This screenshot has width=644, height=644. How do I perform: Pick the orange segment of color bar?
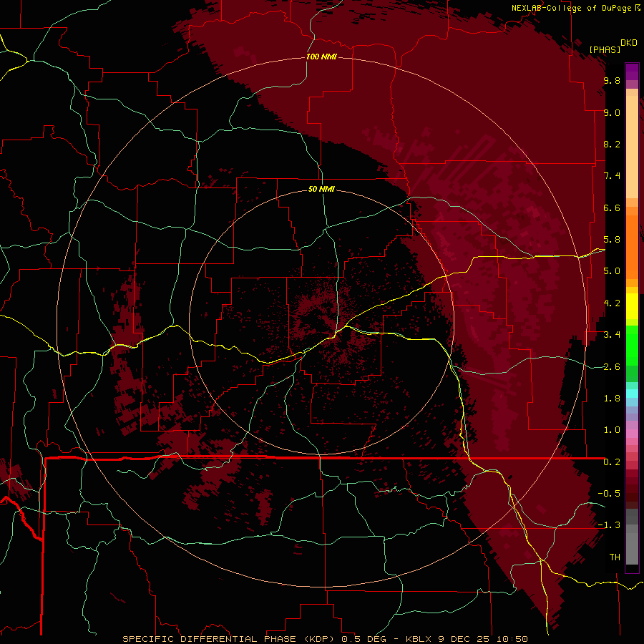point(632,246)
